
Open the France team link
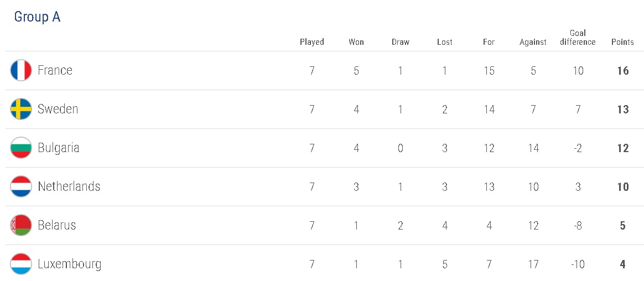click(55, 71)
